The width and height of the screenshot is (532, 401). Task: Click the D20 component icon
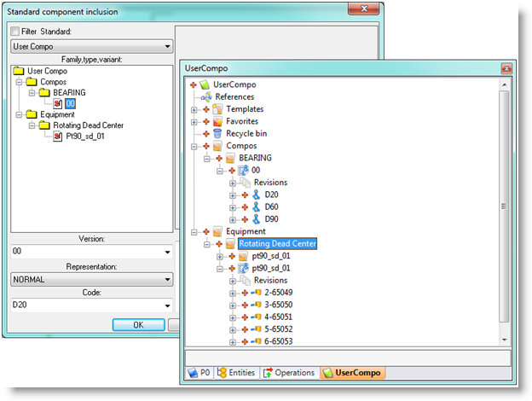[x=255, y=195]
